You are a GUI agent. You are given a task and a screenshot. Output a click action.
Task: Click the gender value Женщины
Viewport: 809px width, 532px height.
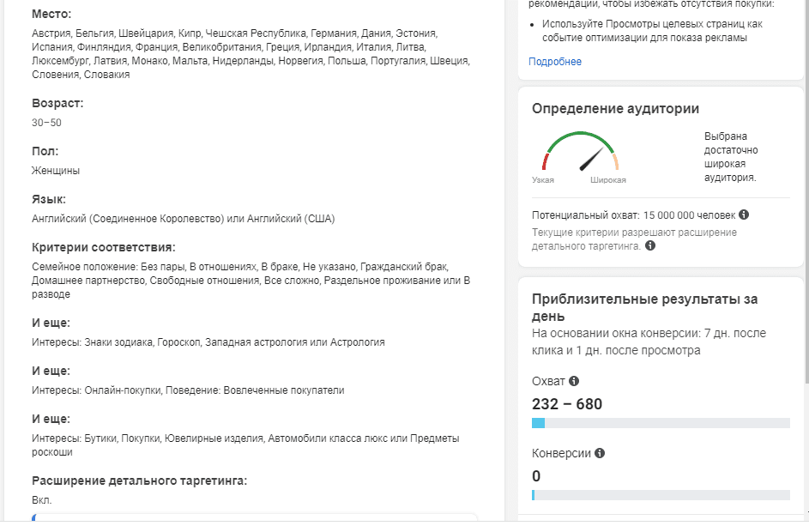pyautogui.click(x=56, y=171)
